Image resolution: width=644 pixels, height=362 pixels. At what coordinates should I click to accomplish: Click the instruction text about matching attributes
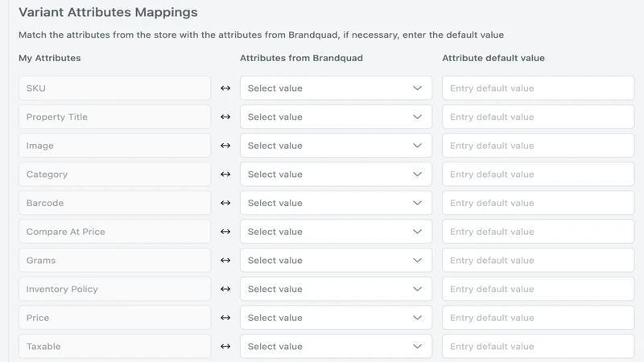click(261, 35)
